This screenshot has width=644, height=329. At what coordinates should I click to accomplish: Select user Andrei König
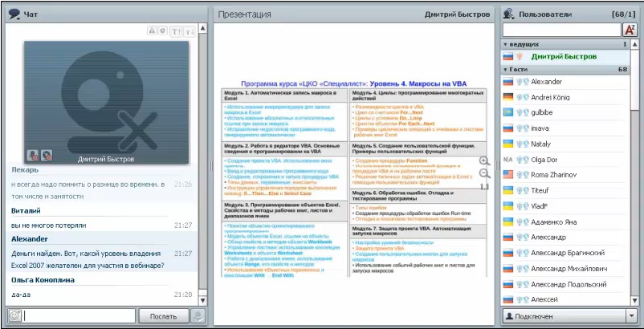(x=565, y=97)
